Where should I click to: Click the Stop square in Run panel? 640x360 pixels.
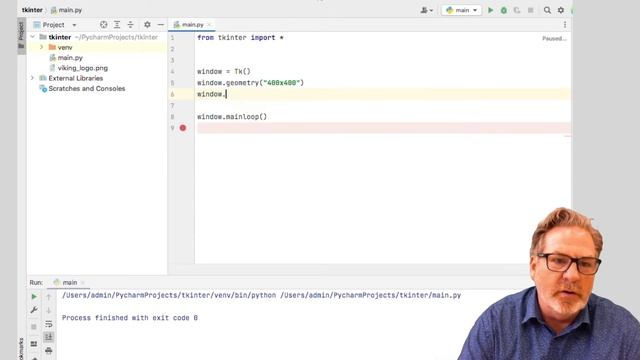pos(34,327)
